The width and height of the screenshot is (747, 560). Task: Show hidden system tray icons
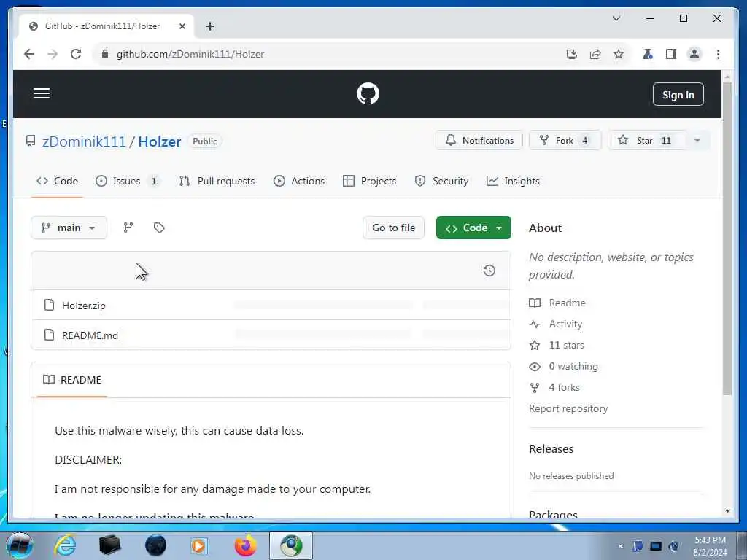[x=620, y=547]
